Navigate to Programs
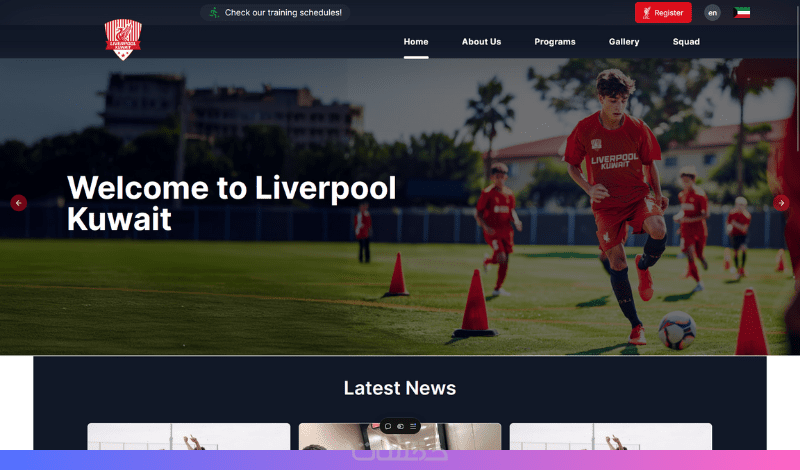This screenshot has width=800, height=470. point(555,42)
